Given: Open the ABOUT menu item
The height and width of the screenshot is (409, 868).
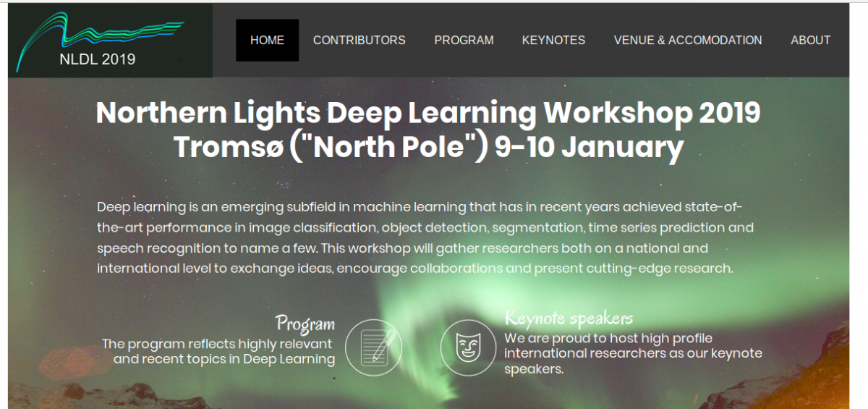Looking at the screenshot, I should [x=810, y=41].
